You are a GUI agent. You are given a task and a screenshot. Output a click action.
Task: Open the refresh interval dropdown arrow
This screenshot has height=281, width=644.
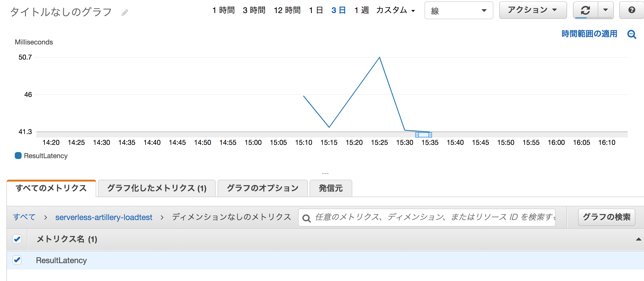pyautogui.click(x=605, y=10)
